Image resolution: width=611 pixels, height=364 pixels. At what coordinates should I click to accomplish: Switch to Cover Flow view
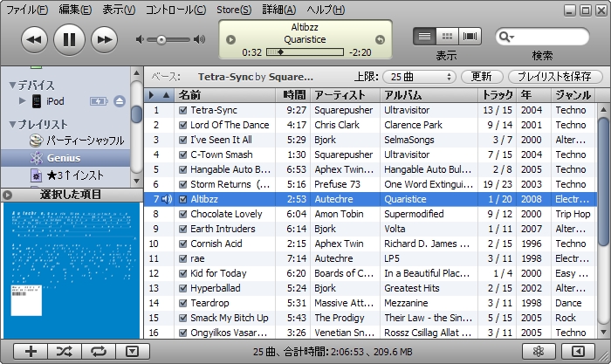pos(470,37)
